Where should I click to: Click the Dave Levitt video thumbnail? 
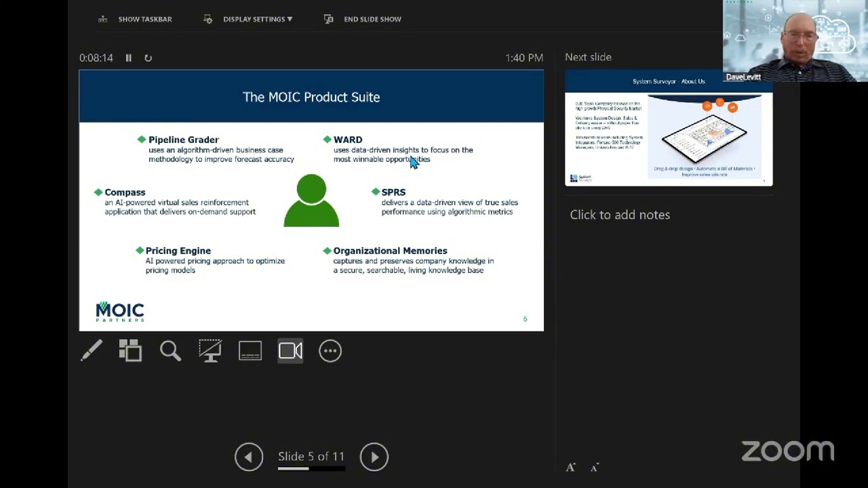pos(795,41)
